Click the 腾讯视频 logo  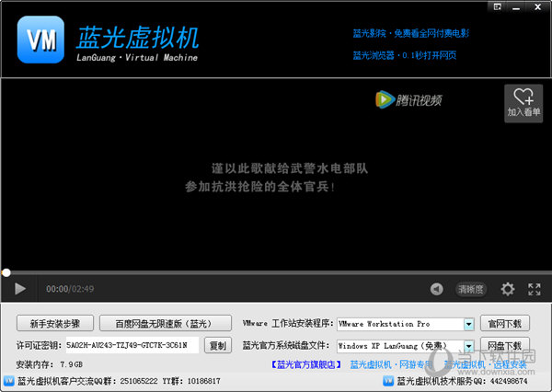408,100
